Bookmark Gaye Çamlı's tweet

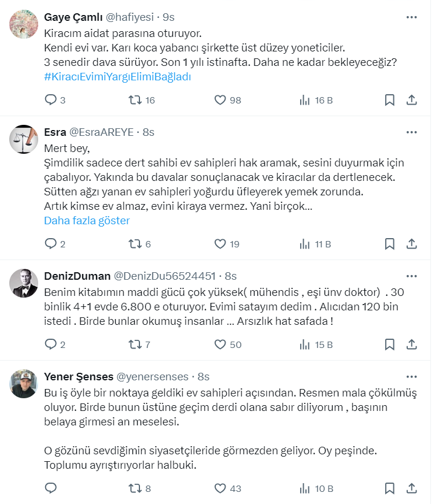tap(390, 100)
